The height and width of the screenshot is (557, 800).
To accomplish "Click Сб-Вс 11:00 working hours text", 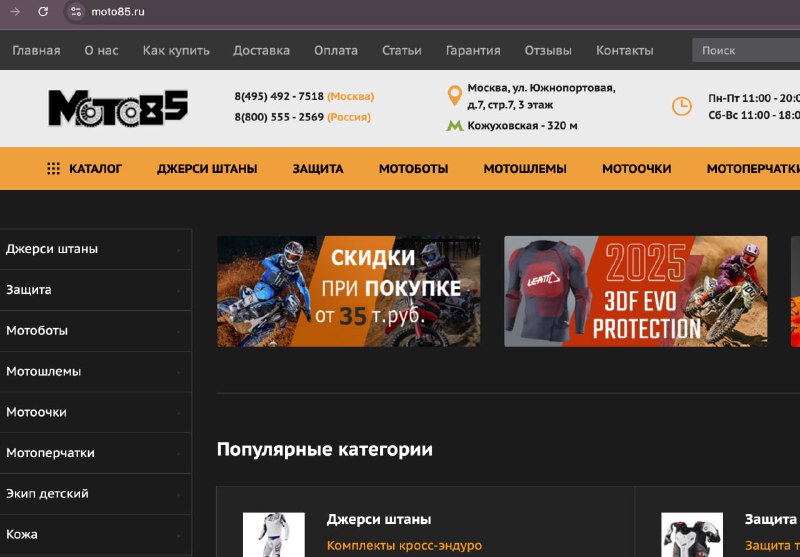I will [x=754, y=115].
